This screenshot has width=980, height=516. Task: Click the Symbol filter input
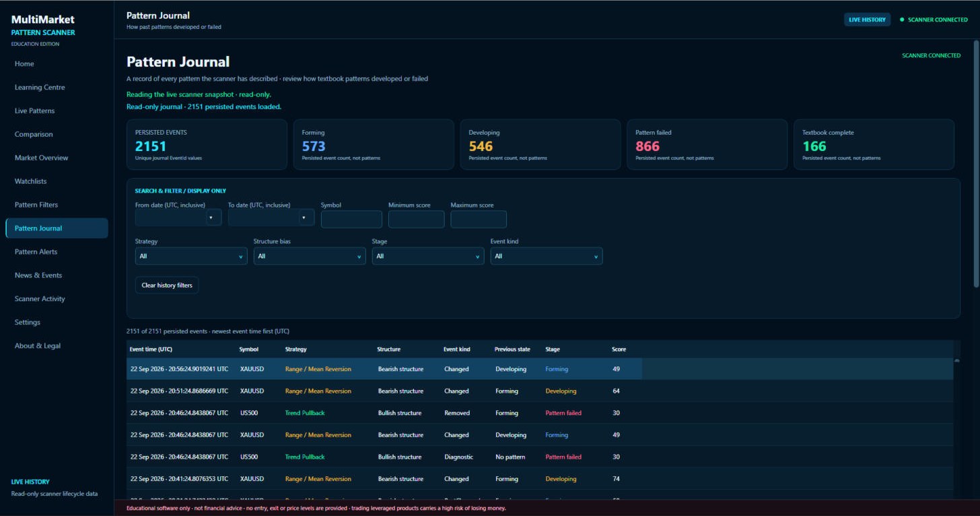click(351, 219)
